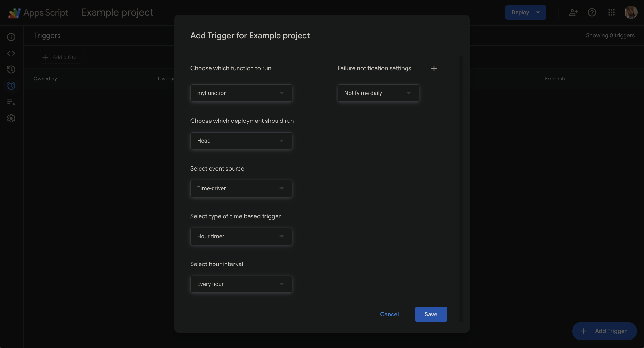Open the share collaborators icon
The image size is (644, 348).
(573, 12)
